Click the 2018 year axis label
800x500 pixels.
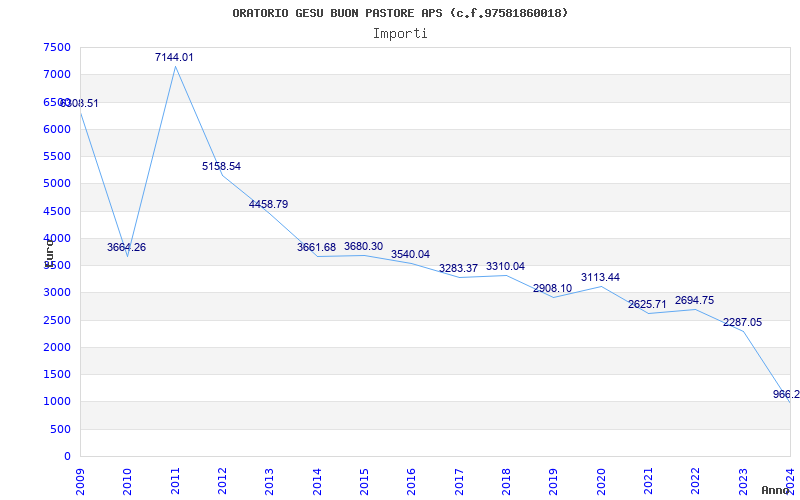(506, 481)
